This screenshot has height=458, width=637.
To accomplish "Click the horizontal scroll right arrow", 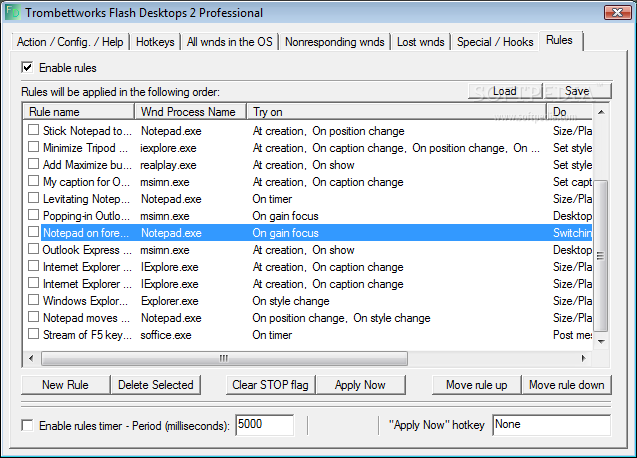I will tap(584, 358).
